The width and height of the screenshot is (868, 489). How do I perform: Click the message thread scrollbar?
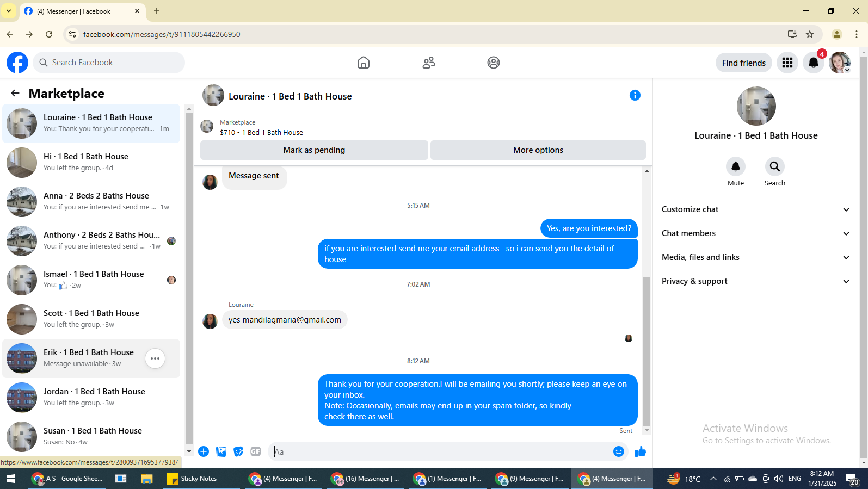(647, 351)
